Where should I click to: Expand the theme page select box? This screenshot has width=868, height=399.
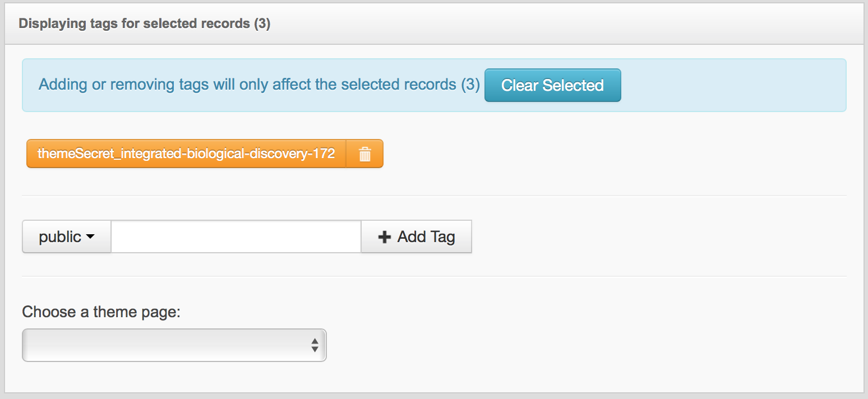point(174,345)
